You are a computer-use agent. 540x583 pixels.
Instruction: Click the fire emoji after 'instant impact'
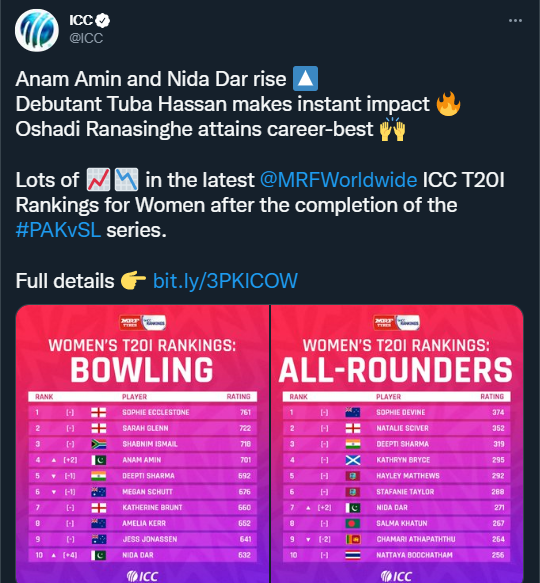(448, 104)
